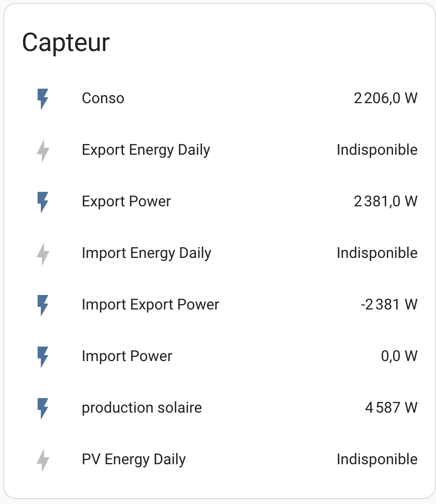Click the Export Power lightning icon

coord(43,202)
